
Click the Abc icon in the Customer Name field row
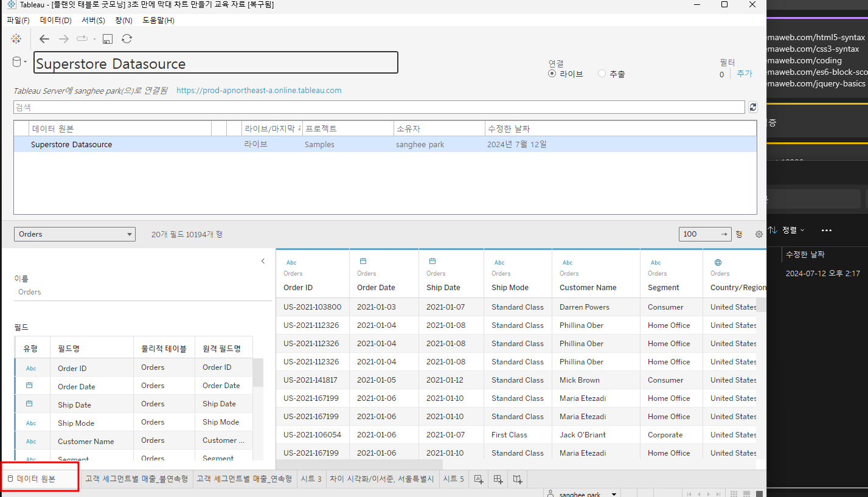click(x=31, y=441)
